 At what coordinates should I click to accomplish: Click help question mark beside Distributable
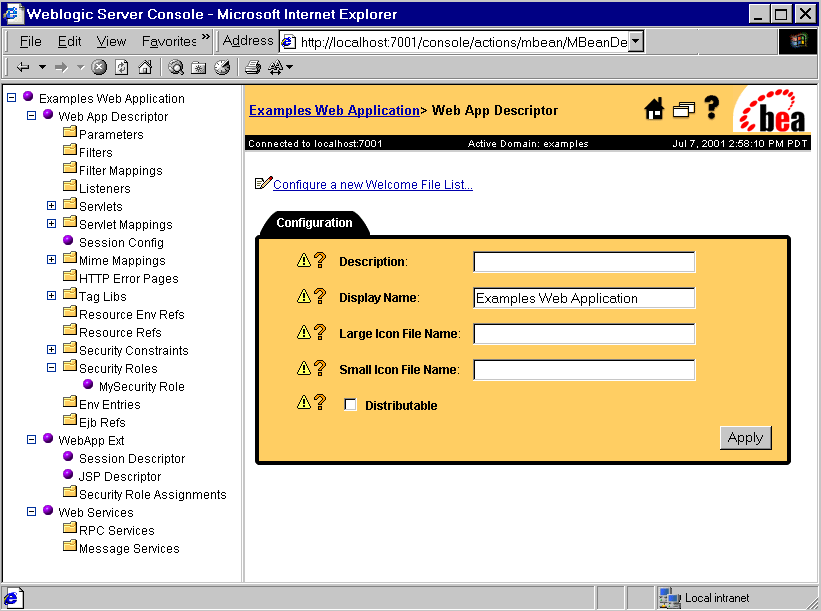[x=320, y=402]
